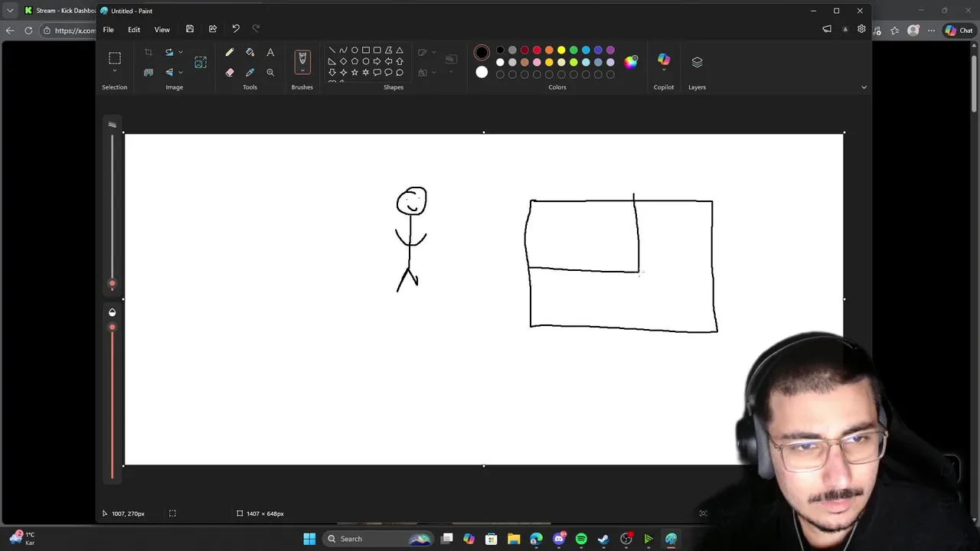Click the status bar fit-to-window icon
Screen dimensions: 980x551
pos(703,514)
